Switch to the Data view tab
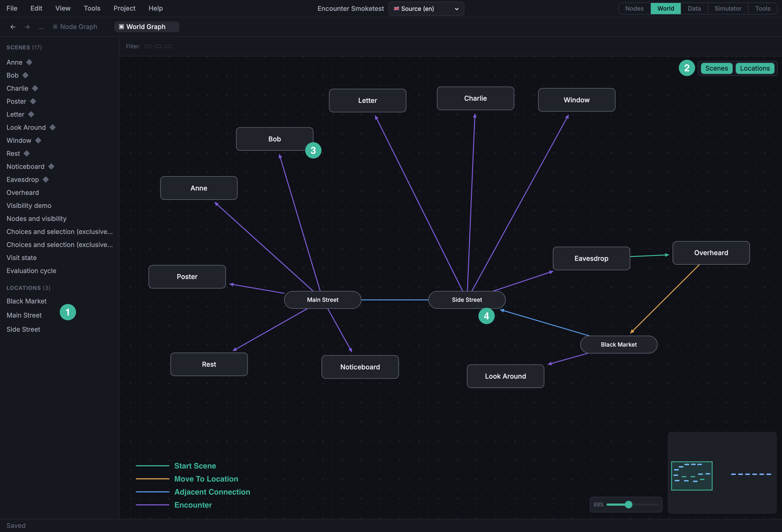This screenshot has width=782, height=532. click(x=694, y=8)
